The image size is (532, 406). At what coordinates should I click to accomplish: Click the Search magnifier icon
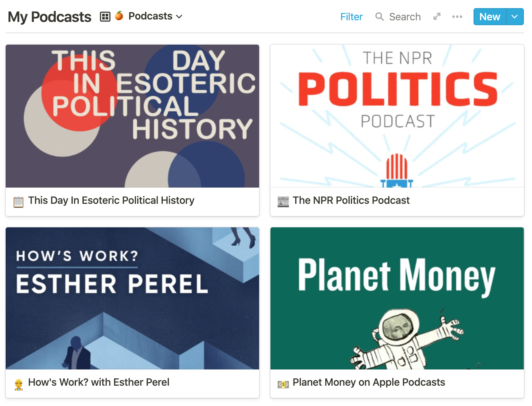click(380, 17)
